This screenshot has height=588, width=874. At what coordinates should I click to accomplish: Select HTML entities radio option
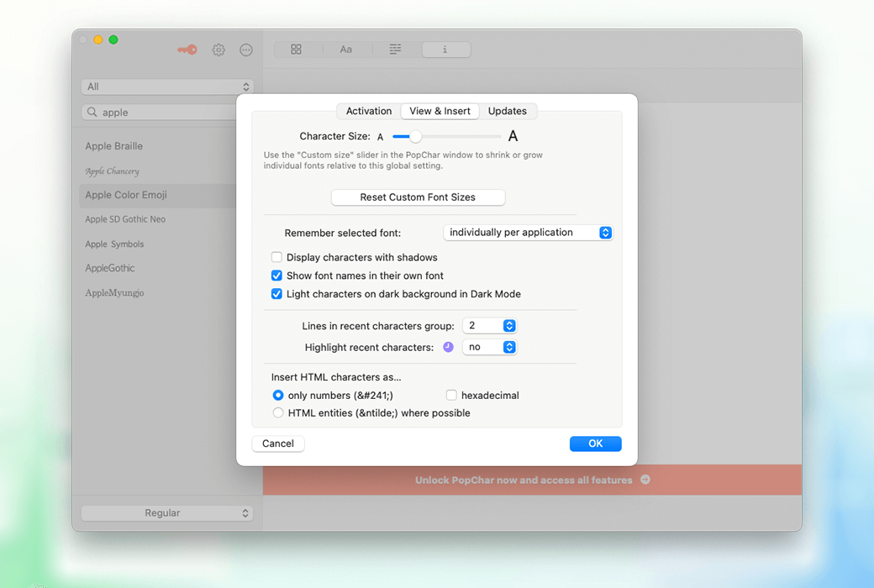point(278,413)
